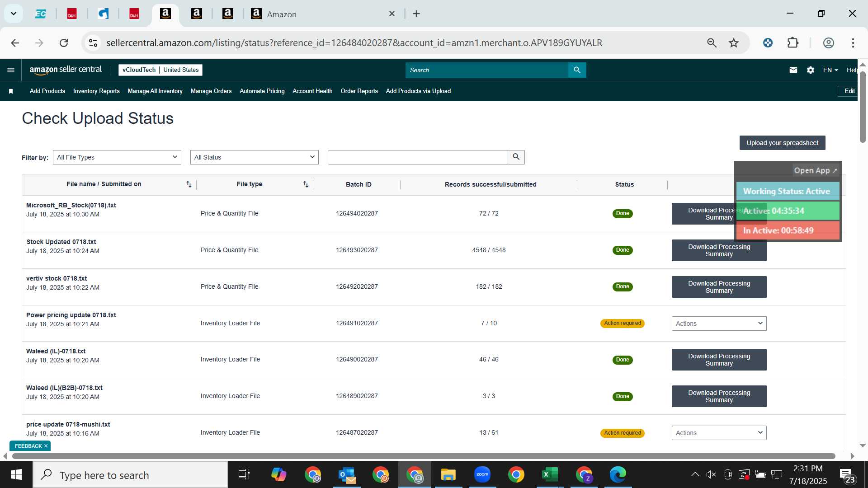Image resolution: width=868 pixels, height=488 pixels.
Task: Open Account Health page
Action: [312, 91]
